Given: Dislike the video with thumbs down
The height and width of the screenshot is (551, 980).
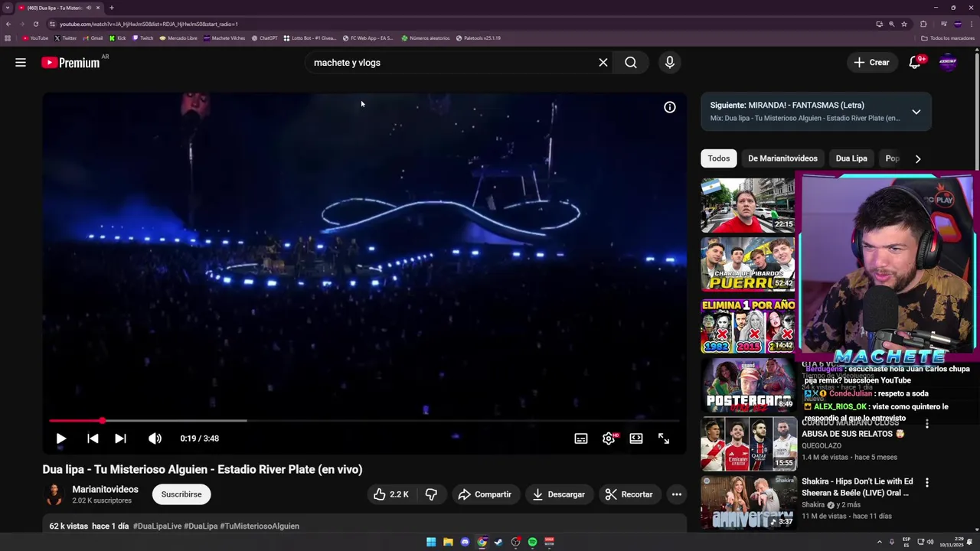Looking at the screenshot, I should pyautogui.click(x=432, y=494).
